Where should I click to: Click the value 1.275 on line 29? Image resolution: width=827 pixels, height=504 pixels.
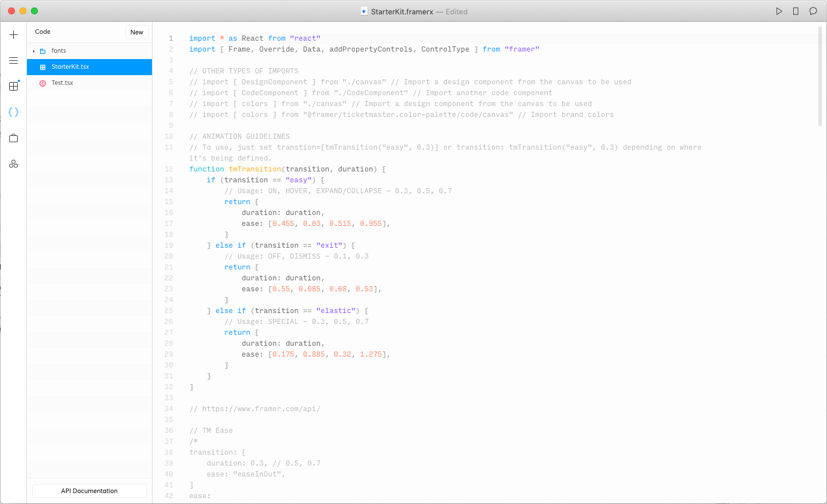coord(371,354)
